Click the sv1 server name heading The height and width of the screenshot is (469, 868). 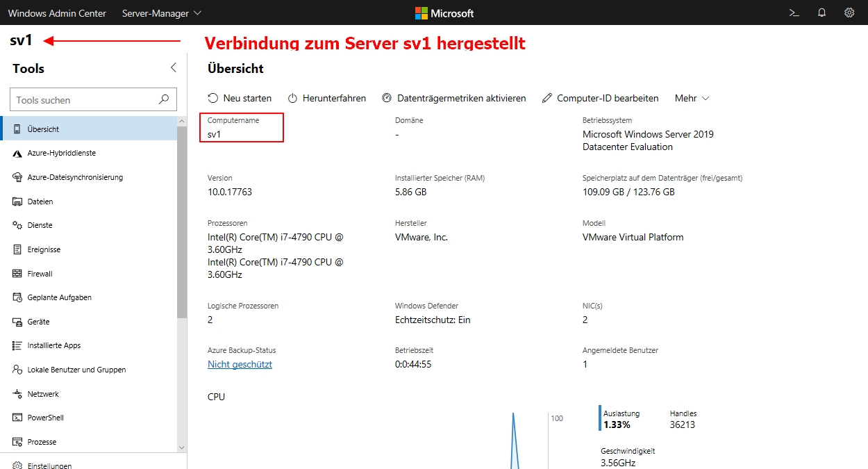pyautogui.click(x=21, y=40)
